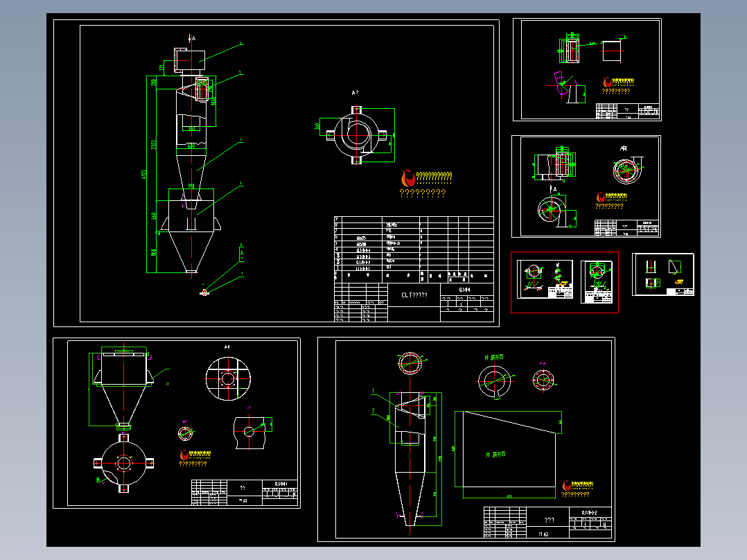Select the section arrow "A" atop the cyclone
747x560 pixels.
(191, 39)
